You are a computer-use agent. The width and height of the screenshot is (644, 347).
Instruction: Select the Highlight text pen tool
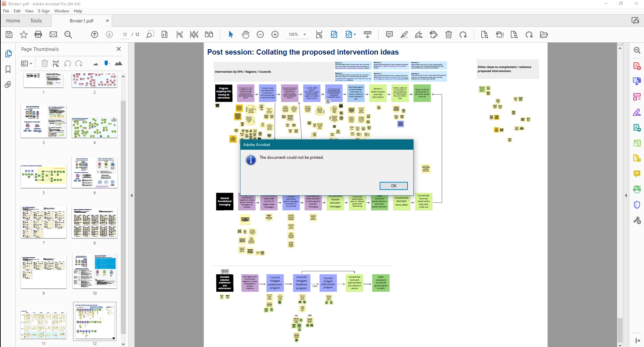(404, 34)
